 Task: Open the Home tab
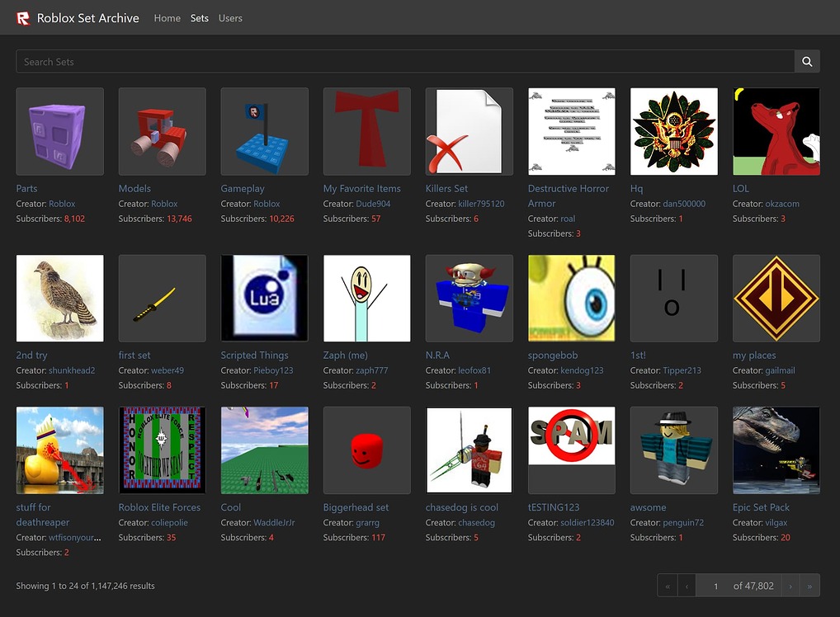(x=167, y=17)
